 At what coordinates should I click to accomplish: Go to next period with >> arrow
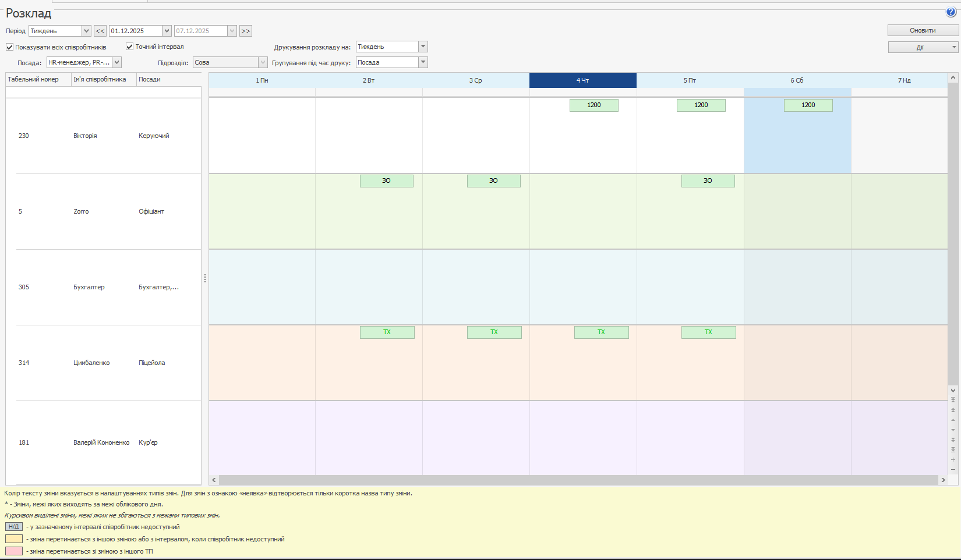(x=246, y=31)
